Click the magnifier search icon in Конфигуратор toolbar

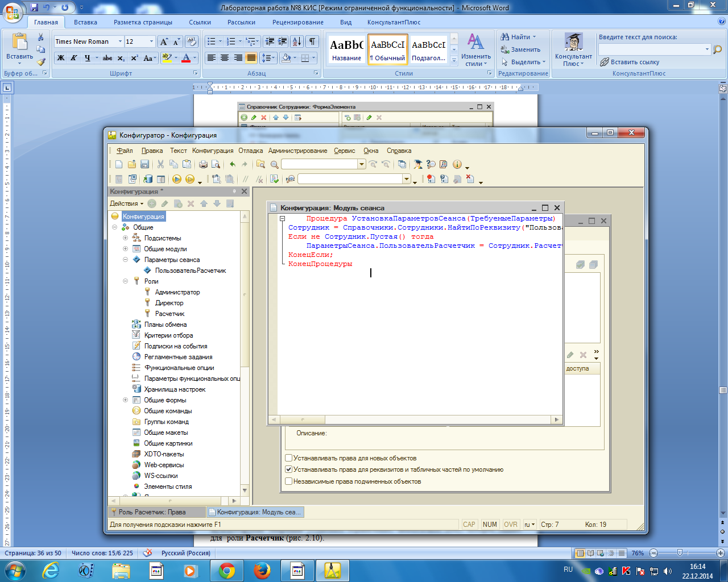pos(275,164)
